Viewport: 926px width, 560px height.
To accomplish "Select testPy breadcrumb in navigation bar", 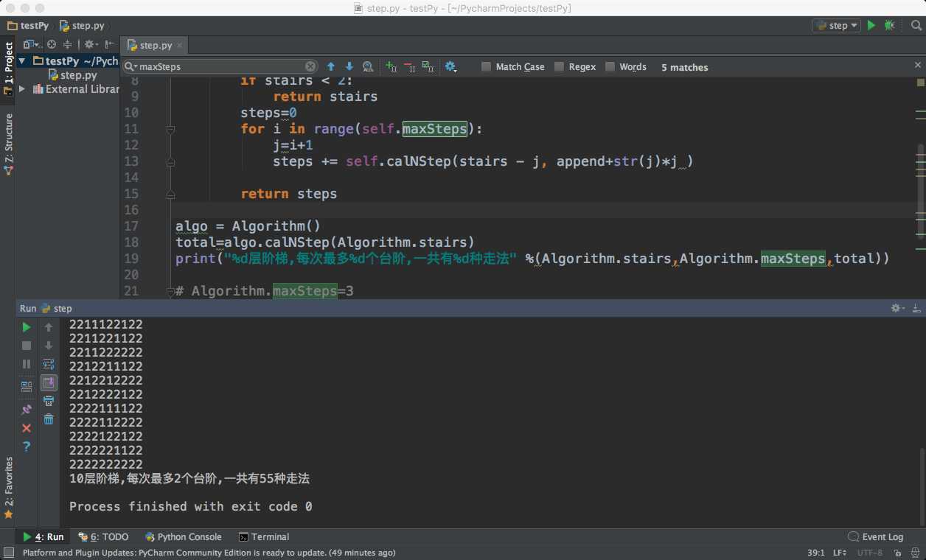I will [29, 25].
